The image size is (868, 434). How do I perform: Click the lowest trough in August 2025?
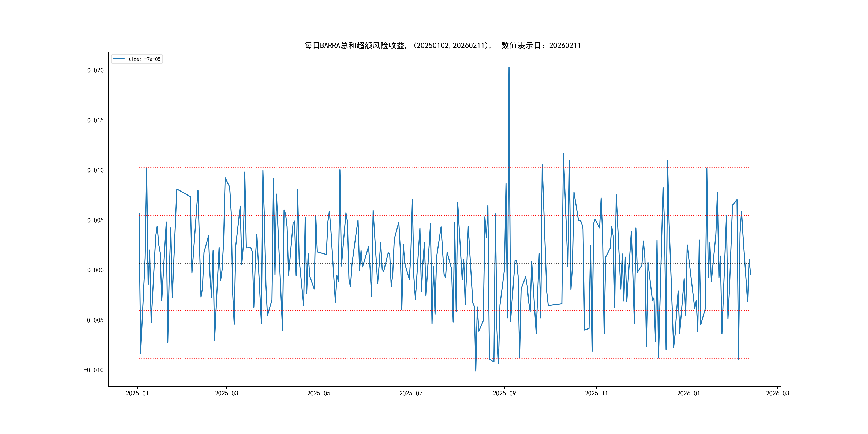tap(476, 371)
